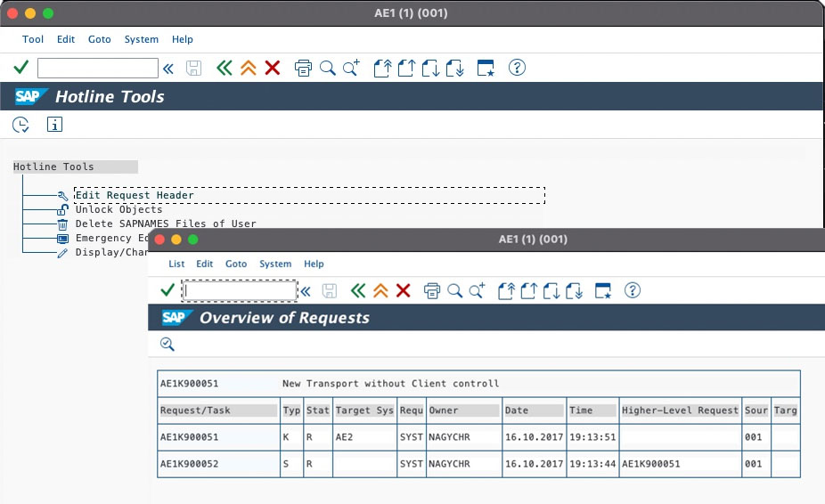The image size is (825, 504).
Task: Open List menu in Overview of Requests window
Action: 176,264
